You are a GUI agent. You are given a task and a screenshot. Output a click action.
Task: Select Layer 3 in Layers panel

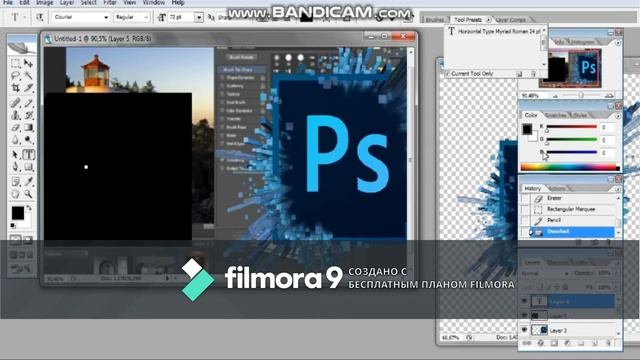click(x=572, y=330)
